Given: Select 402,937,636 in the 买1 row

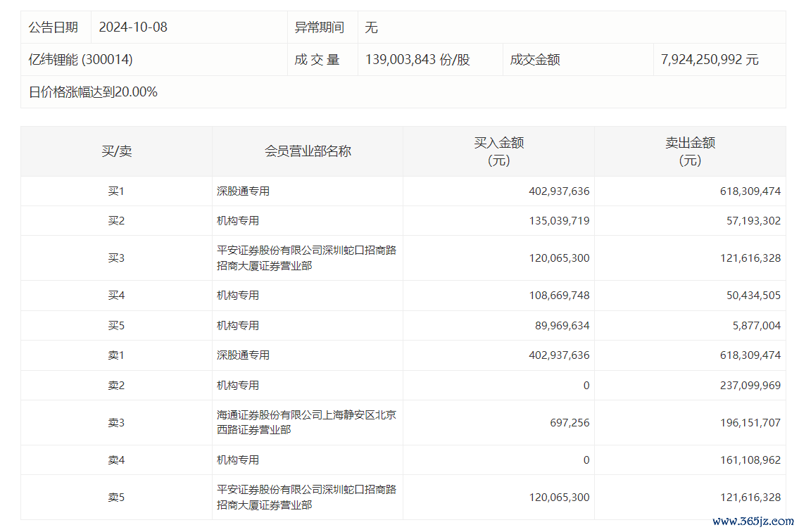Looking at the screenshot, I should [x=559, y=191].
